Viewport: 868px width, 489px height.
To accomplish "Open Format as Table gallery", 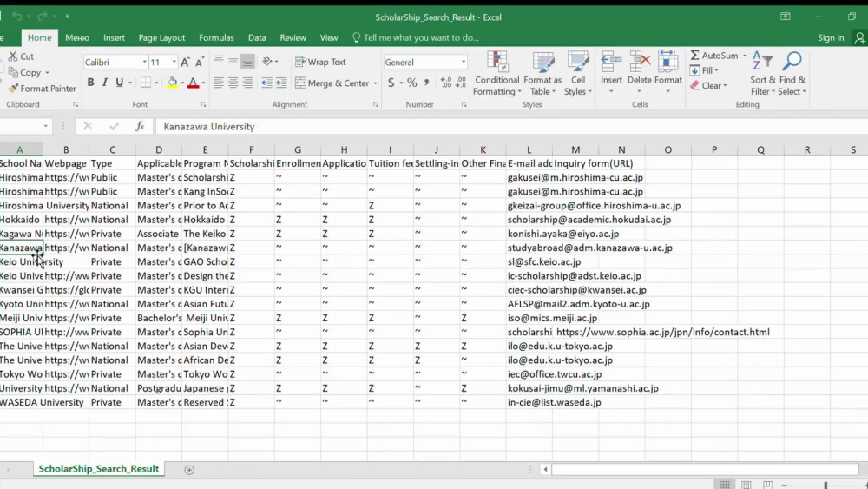I will pos(542,73).
